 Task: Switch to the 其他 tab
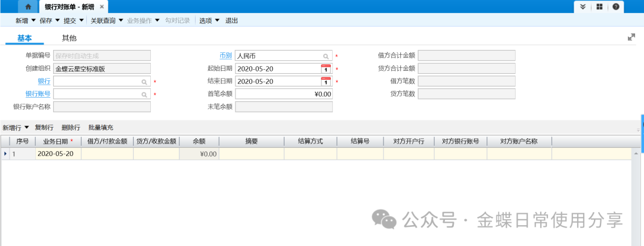(x=69, y=38)
